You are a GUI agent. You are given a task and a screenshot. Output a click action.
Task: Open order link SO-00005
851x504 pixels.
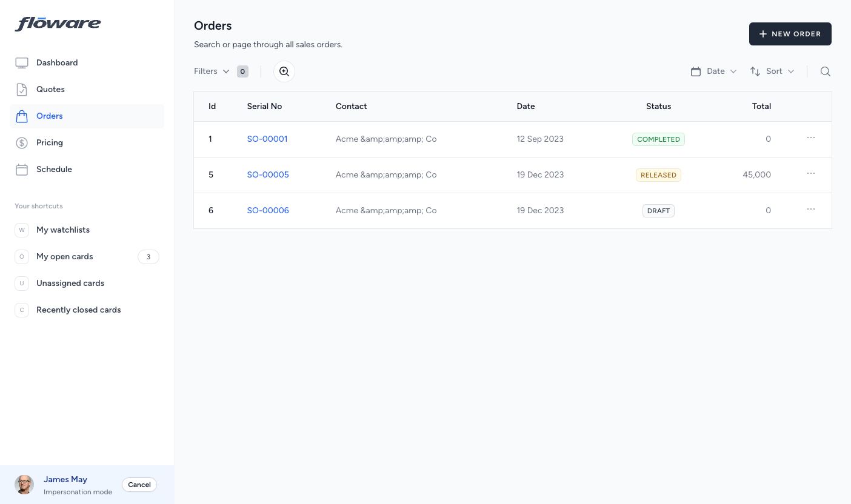[x=268, y=174]
